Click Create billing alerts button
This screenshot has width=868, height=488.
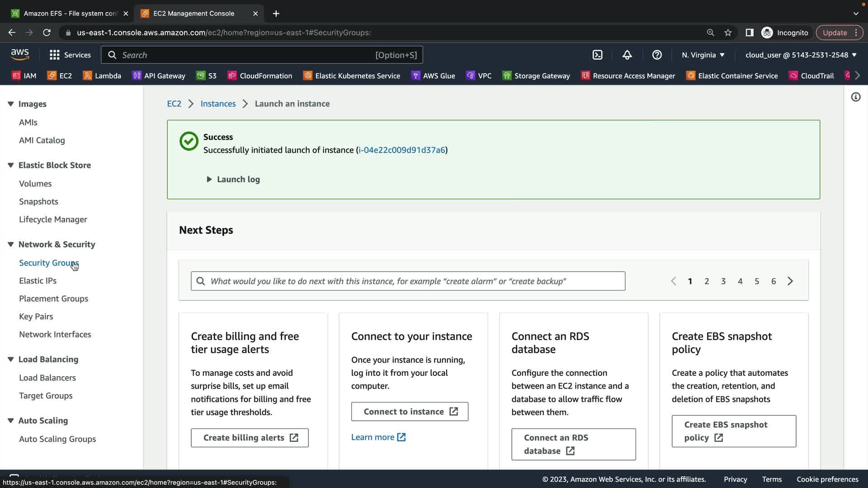pyautogui.click(x=250, y=438)
